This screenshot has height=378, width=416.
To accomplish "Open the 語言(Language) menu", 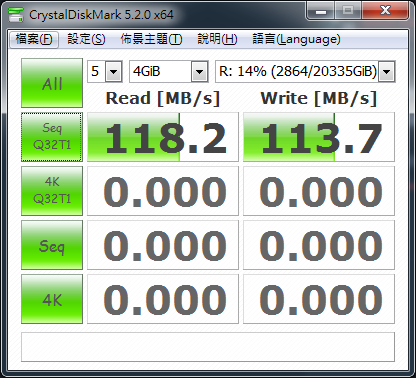I will click(x=296, y=40).
